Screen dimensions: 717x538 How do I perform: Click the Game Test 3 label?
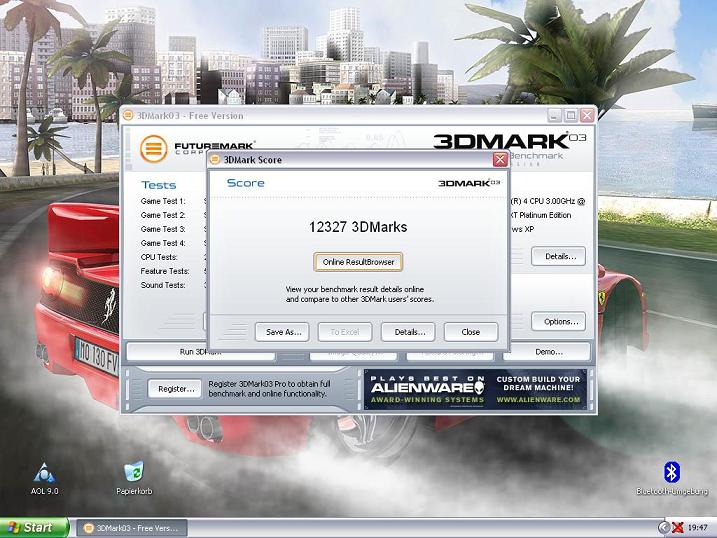click(x=163, y=229)
